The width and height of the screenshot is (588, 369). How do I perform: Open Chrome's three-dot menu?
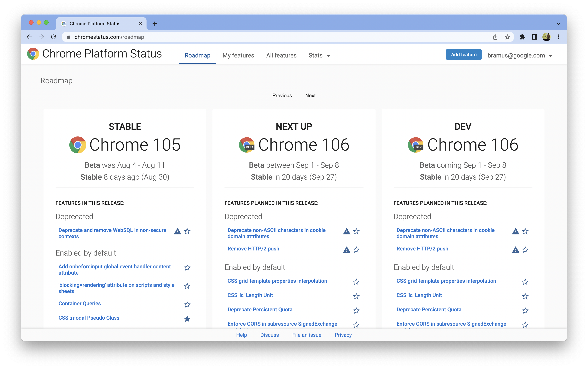558,37
